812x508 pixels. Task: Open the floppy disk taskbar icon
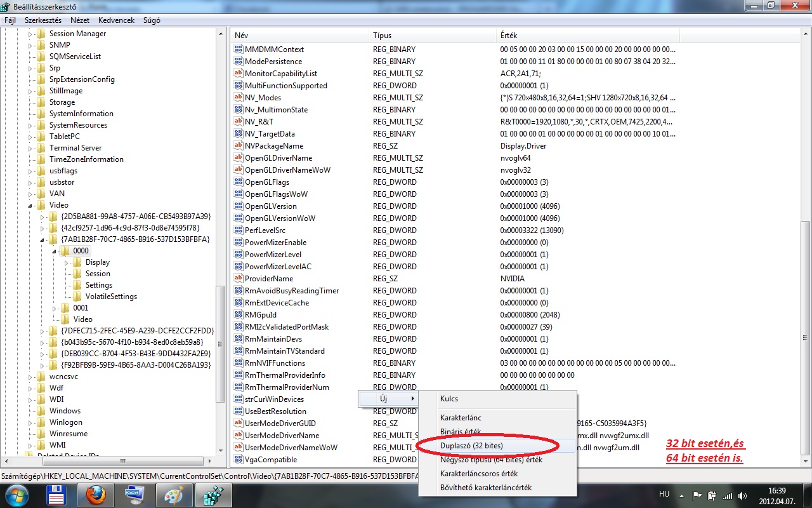pyautogui.click(x=56, y=495)
